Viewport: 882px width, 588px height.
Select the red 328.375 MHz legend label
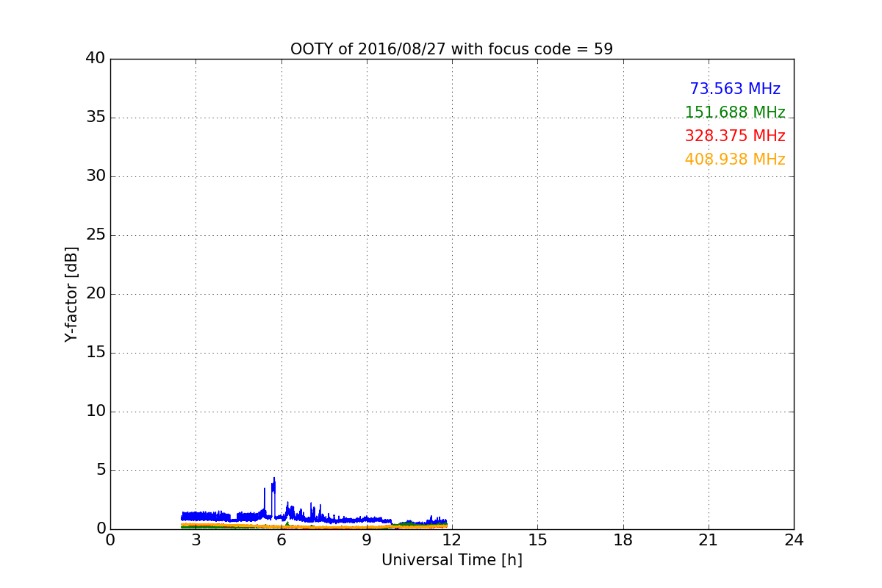point(735,136)
